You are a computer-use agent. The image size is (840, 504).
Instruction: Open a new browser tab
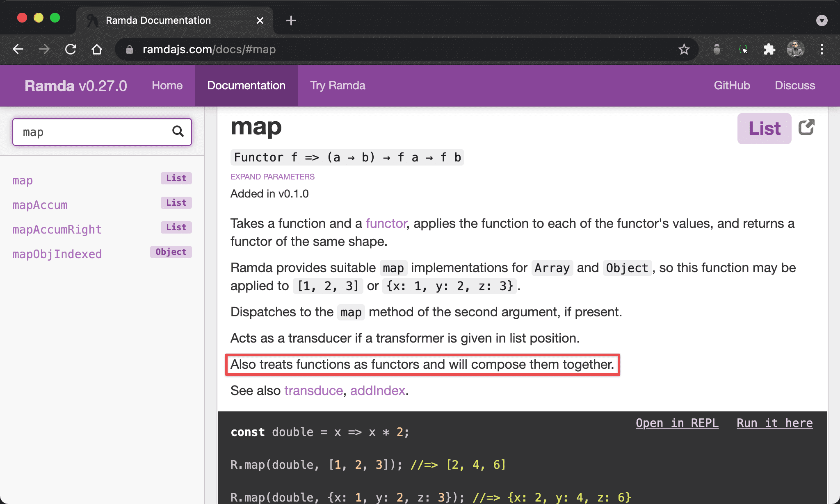pyautogui.click(x=291, y=20)
